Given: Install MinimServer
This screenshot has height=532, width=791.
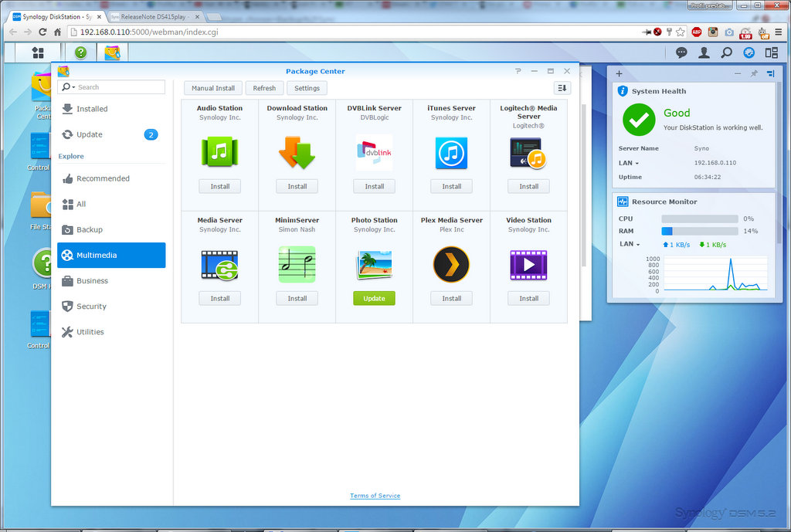Looking at the screenshot, I should [x=297, y=299].
